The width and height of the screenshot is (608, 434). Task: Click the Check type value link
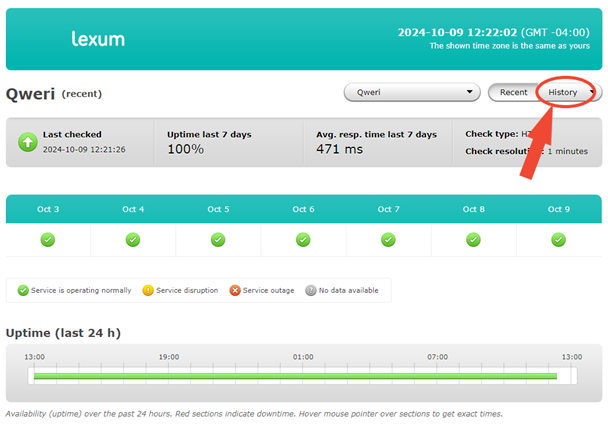click(527, 133)
